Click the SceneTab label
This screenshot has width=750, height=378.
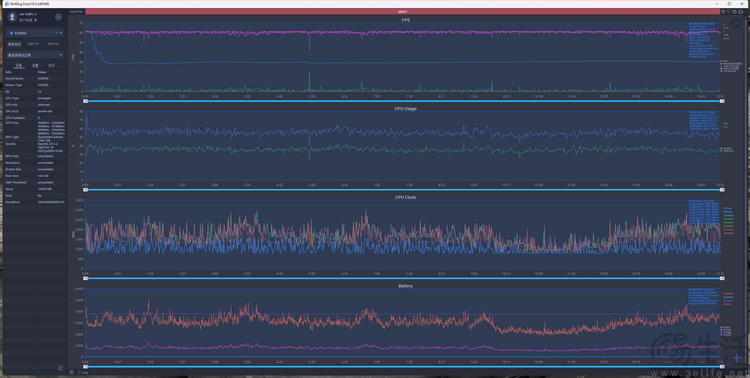(76, 11)
